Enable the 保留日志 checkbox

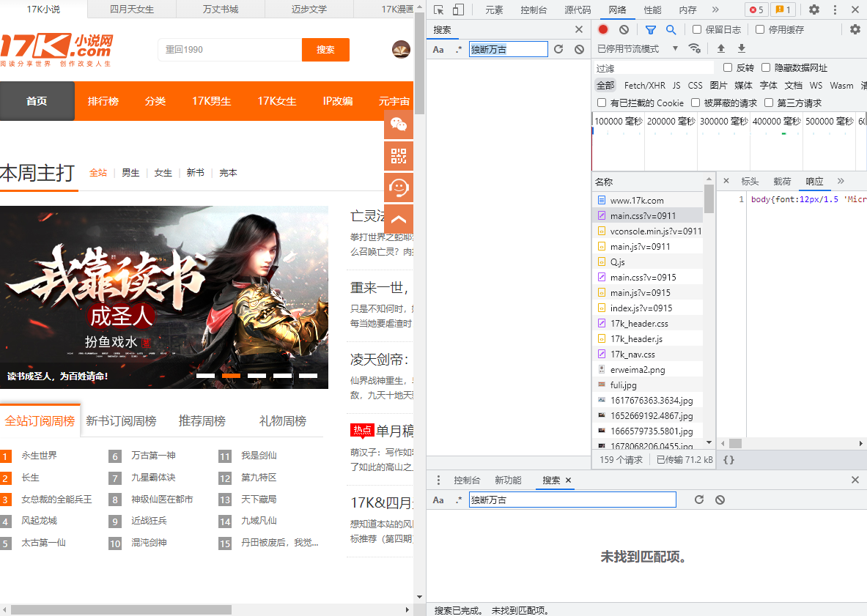click(697, 29)
